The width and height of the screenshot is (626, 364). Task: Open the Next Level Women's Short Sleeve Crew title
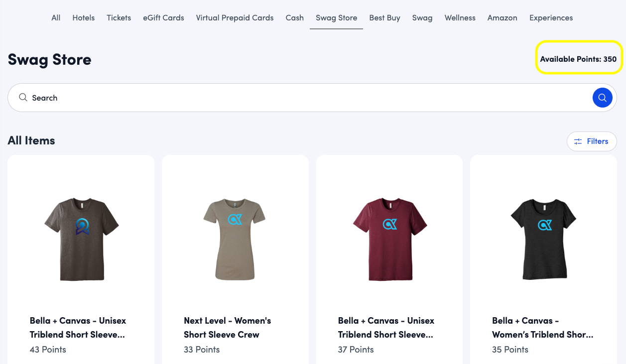pyautogui.click(x=227, y=327)
